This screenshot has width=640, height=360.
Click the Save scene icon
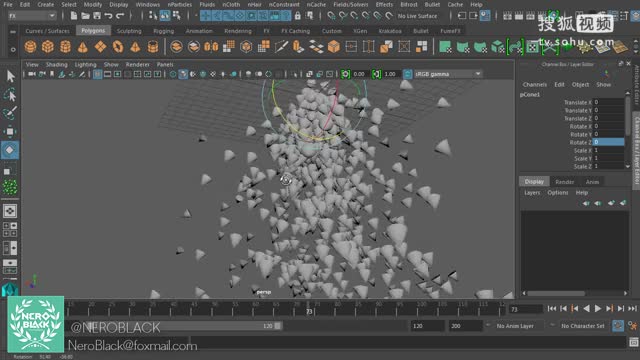click(97, 16)
